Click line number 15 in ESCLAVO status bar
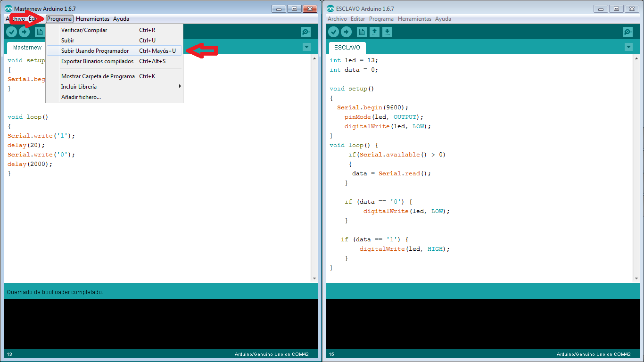The width and height of the screenshot is (644, 362). point(331,354)
